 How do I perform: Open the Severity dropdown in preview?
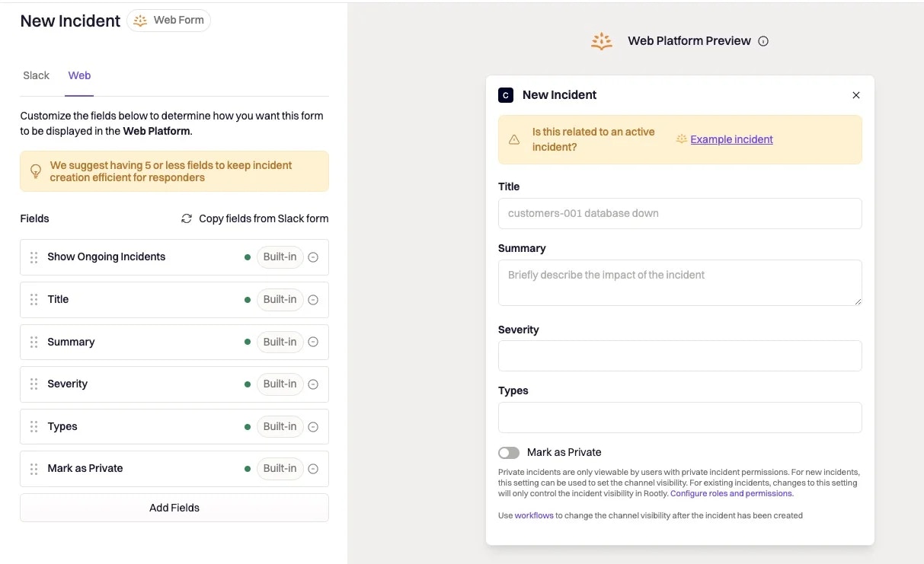[680, 356]
